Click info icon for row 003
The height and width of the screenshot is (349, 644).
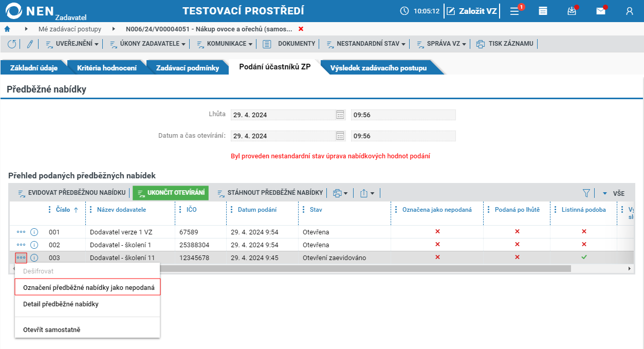[x=34, y=258]
